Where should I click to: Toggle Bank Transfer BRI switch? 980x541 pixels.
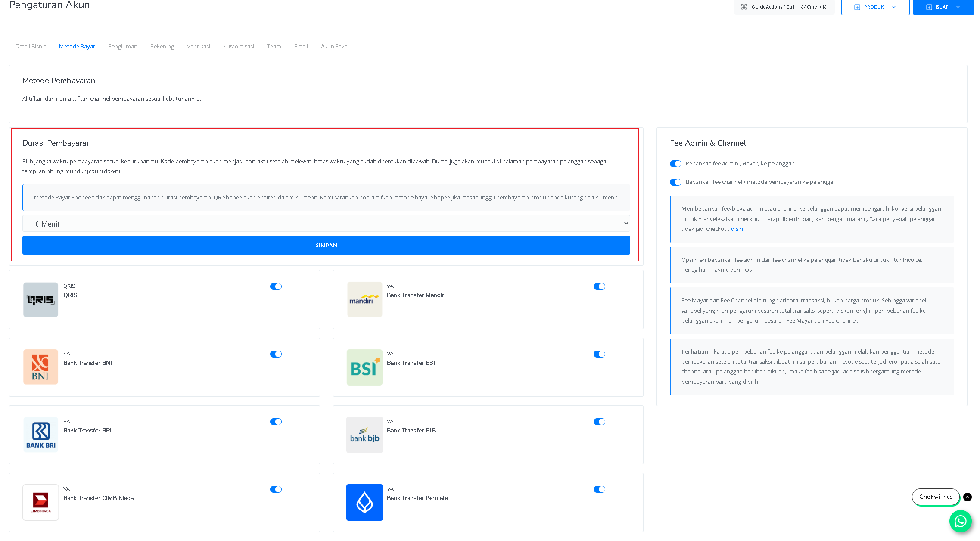click(x=276, y=422)
